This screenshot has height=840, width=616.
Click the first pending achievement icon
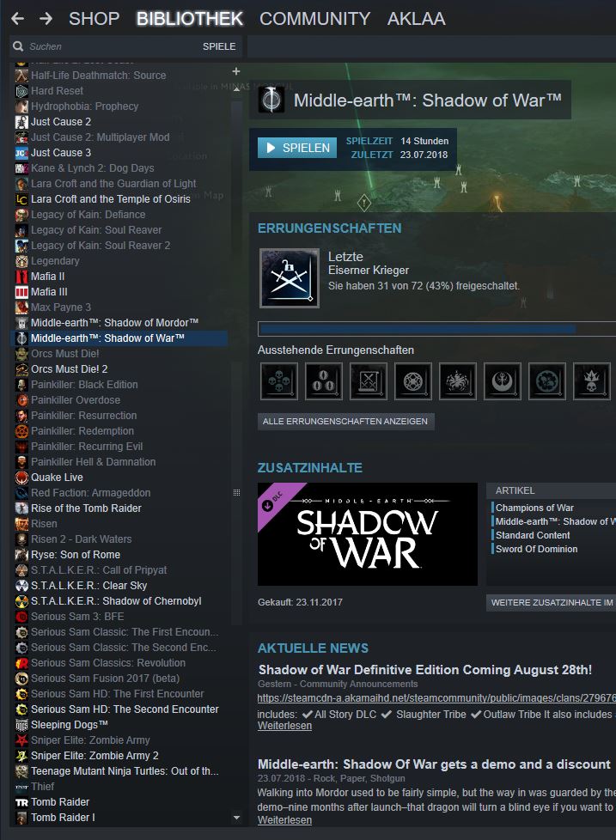pos(279,381)
